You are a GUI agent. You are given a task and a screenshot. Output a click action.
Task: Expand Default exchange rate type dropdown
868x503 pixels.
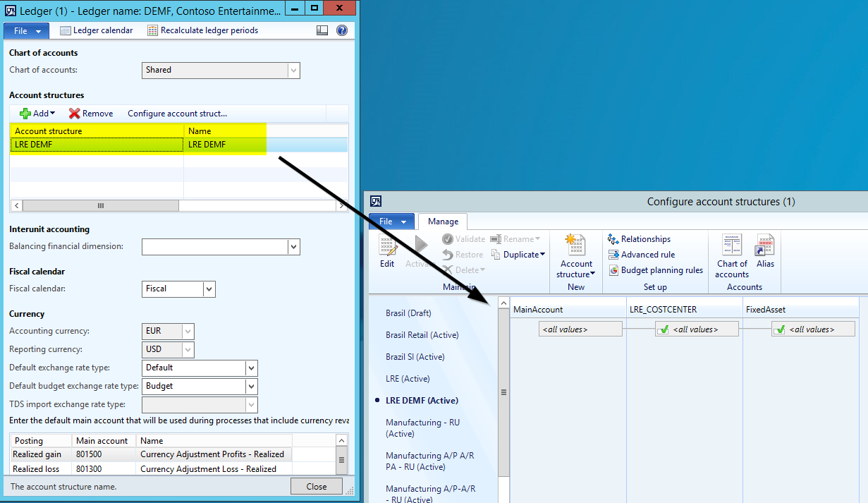click(x=251, y=368)
